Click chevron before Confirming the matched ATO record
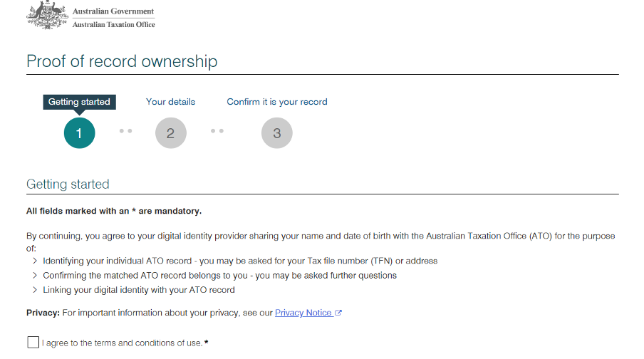 coord(35,275)
